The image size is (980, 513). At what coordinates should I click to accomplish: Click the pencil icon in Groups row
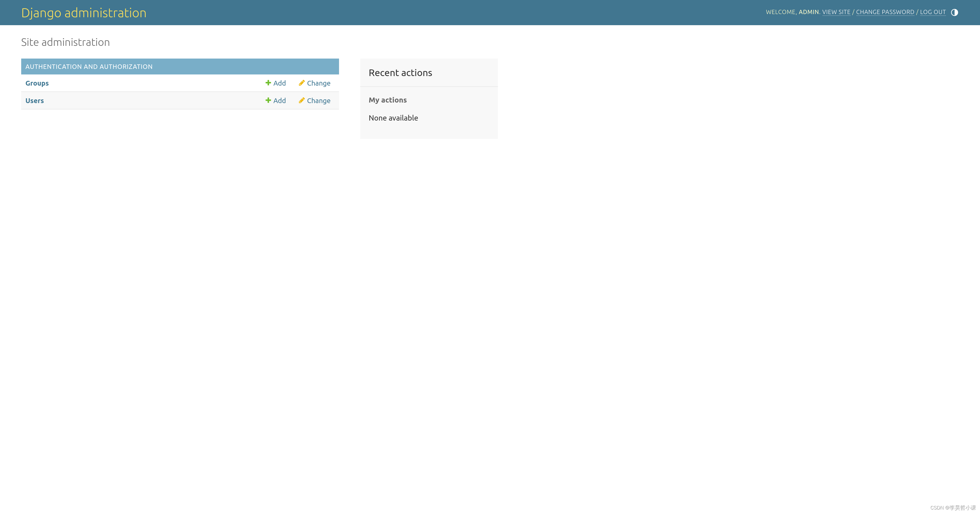coord(302,83)
